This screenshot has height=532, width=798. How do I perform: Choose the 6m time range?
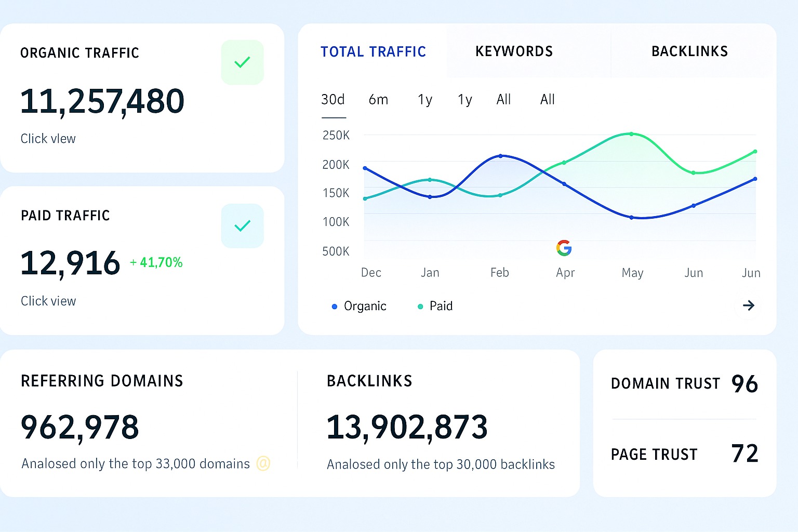click(378, 100)
